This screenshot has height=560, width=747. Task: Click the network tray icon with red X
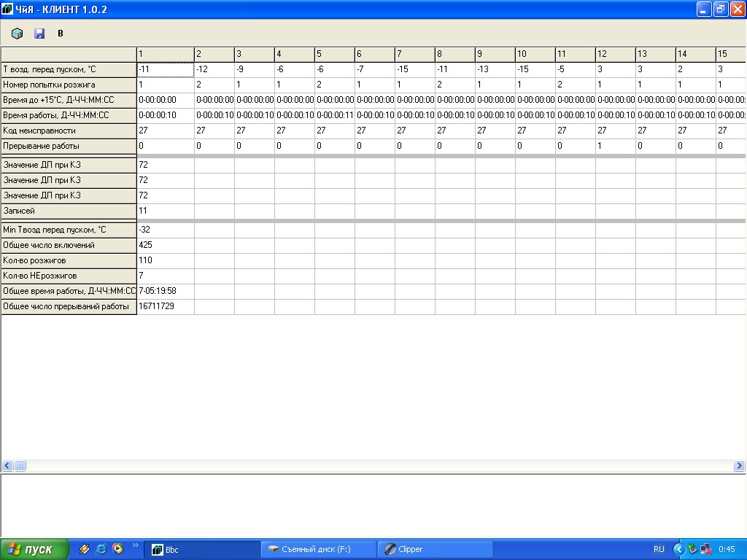tap(706, 550)
